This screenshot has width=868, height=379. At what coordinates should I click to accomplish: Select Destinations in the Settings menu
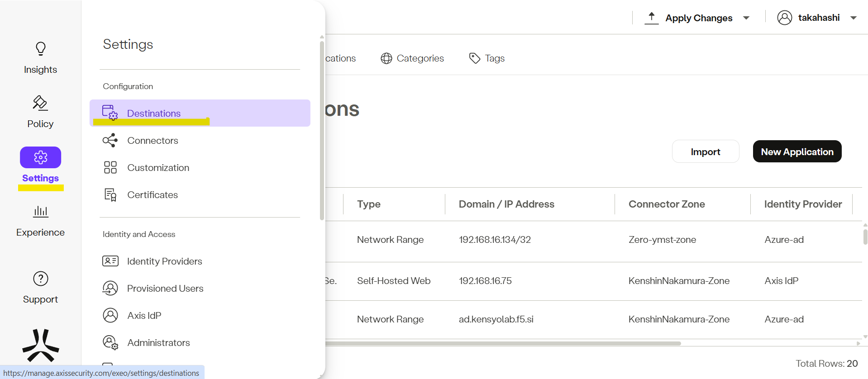tap(154, 113)
